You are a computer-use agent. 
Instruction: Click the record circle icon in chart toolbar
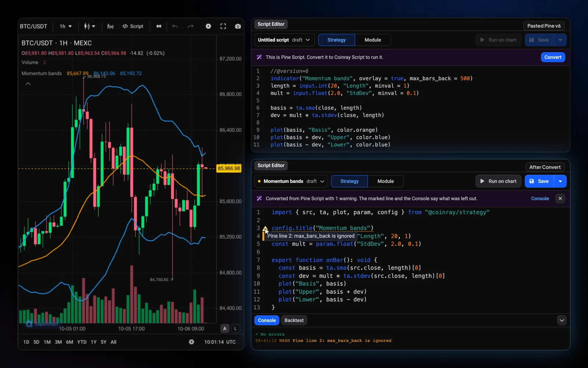pyautogui.click(x=208, y=26)
